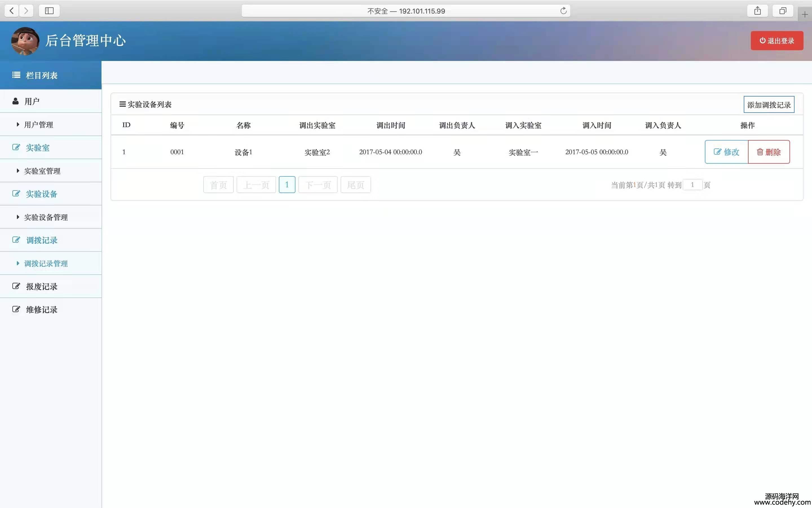Click the edit icon next to 报废记录
812x508 pixels.
[16, 286]
